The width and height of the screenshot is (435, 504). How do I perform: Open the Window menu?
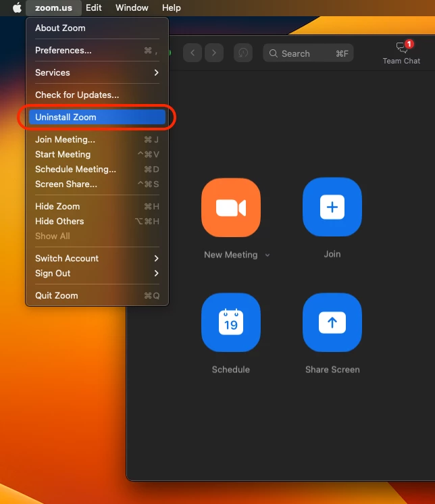coord(132,7)
